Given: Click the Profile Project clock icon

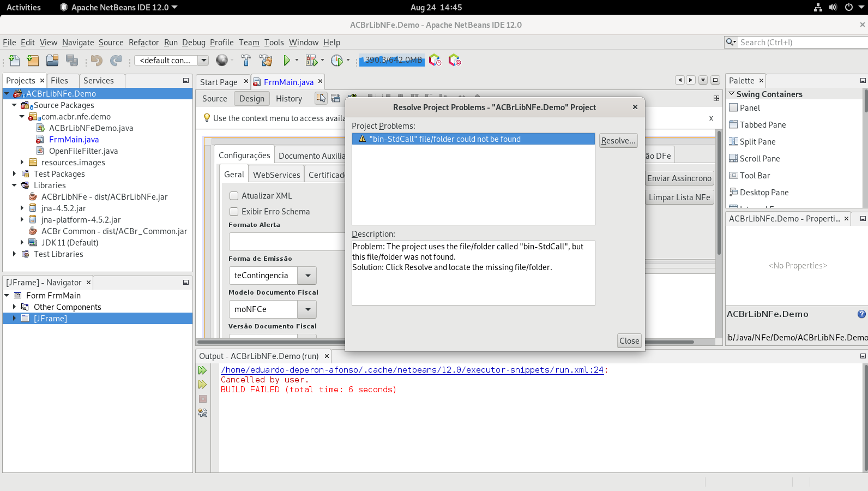Looking at the screenshot, I should 337,61.
